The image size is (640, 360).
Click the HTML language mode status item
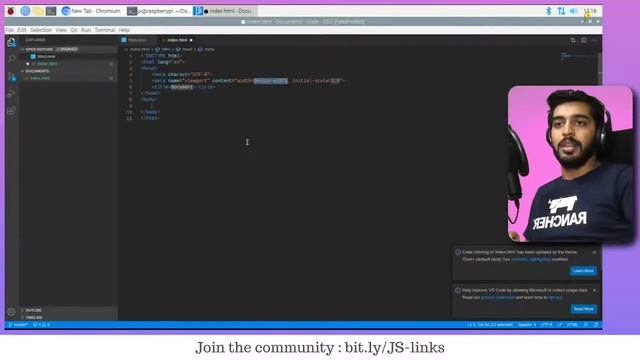click(x=572, y=325)
